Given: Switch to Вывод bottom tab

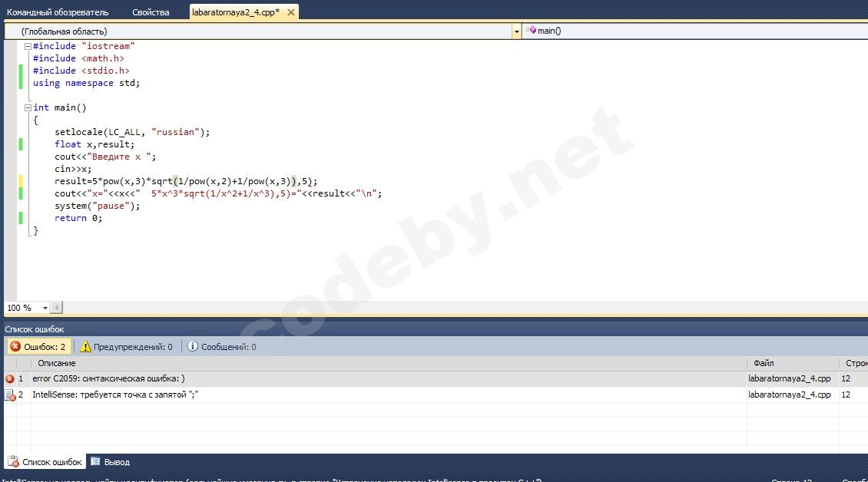Looking at the screenshot, I should [110, 462].
